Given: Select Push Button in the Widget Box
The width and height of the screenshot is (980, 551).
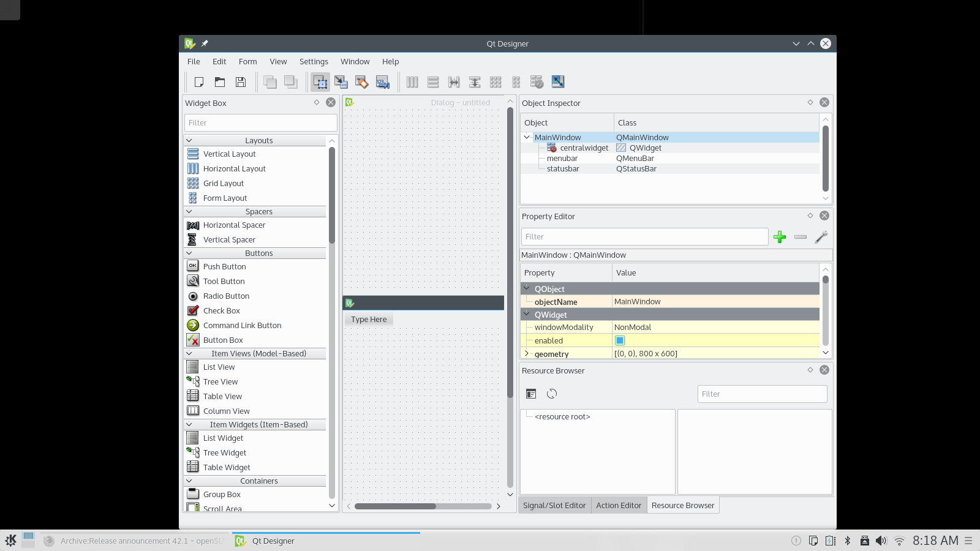Looking at the screenshot, I should tap(224, 266).
